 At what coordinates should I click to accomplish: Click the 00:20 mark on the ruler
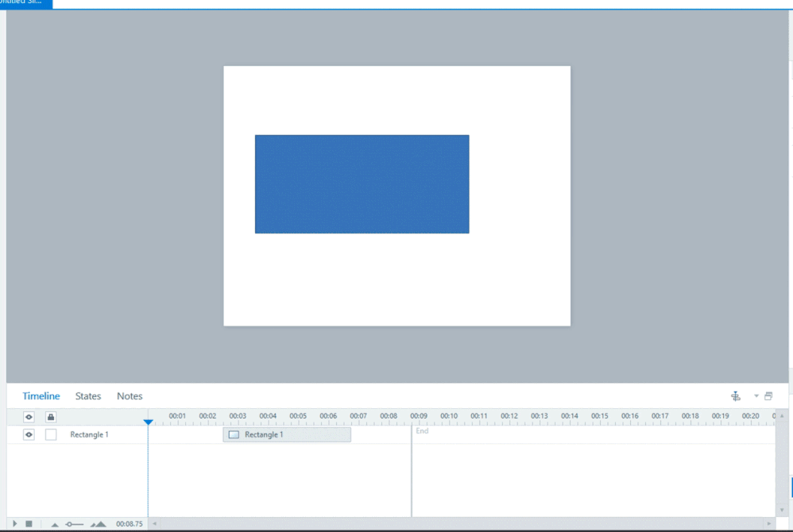pyautogui.click(x=751, y=416)
